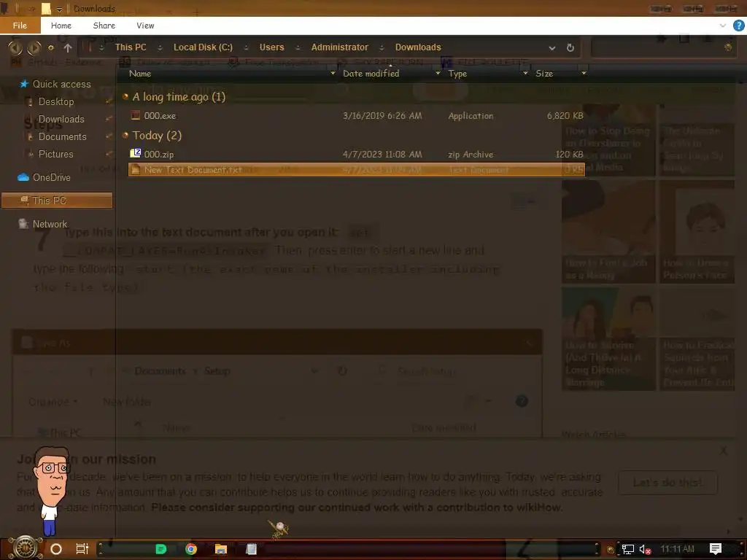
Task: Open the Action Center notifications icon
Action: (x=716, y=549)
